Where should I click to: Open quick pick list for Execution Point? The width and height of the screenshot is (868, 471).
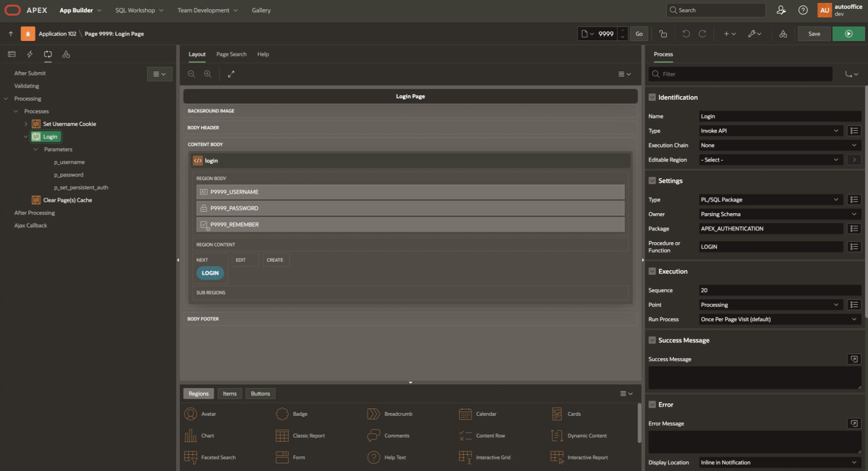coord(854,305)
